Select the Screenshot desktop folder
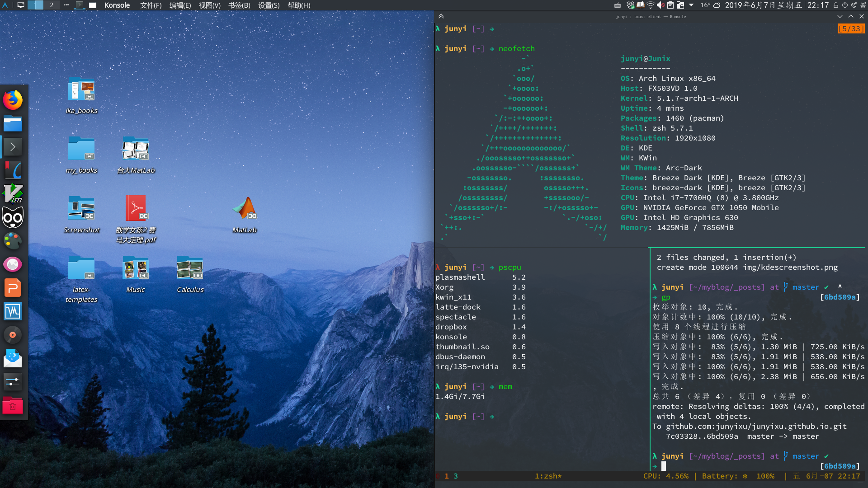Viewport: 868px width, 488px height. tap(81, 215)
